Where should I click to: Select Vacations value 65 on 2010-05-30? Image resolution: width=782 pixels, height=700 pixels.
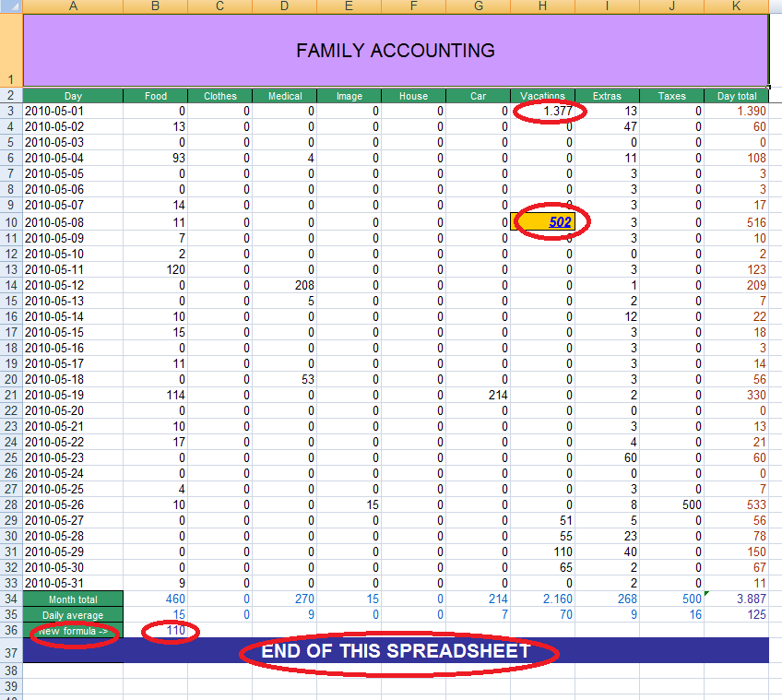542,568
